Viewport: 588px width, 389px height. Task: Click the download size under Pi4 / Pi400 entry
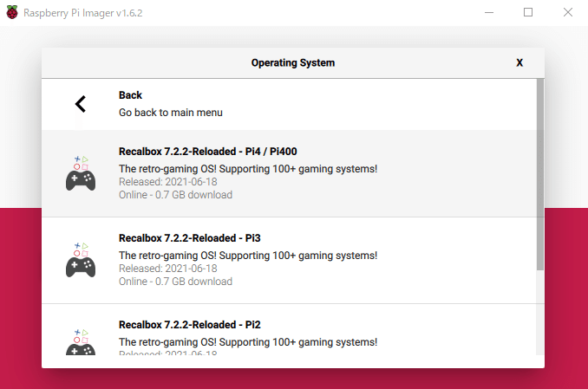175,195
